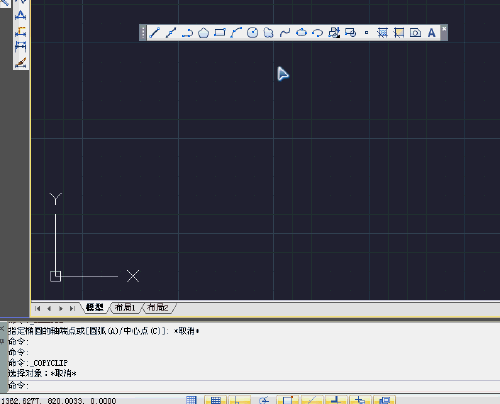The image size is (500, 404).
Task: Toggle Grid display in status bar
Action: (x=216, y=400)
